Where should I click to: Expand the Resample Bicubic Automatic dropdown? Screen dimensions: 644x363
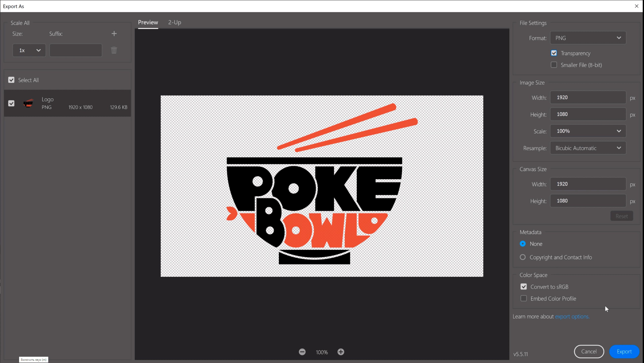point(588,148)
